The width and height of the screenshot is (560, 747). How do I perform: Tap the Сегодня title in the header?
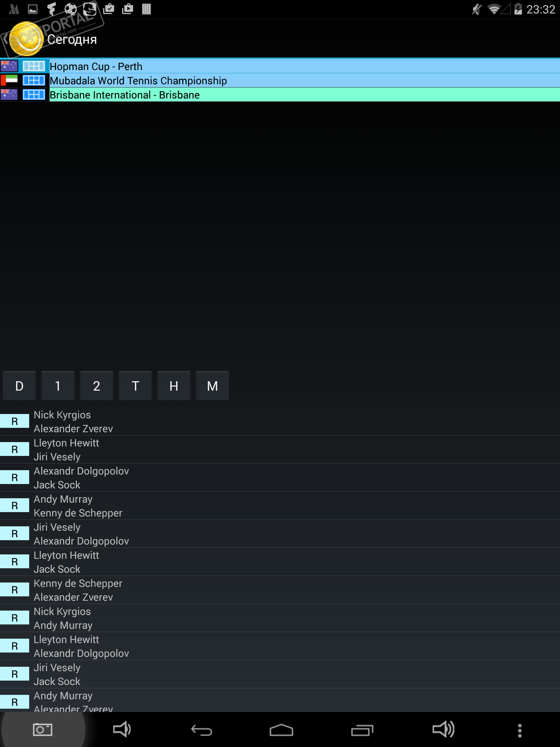[72, 40]
